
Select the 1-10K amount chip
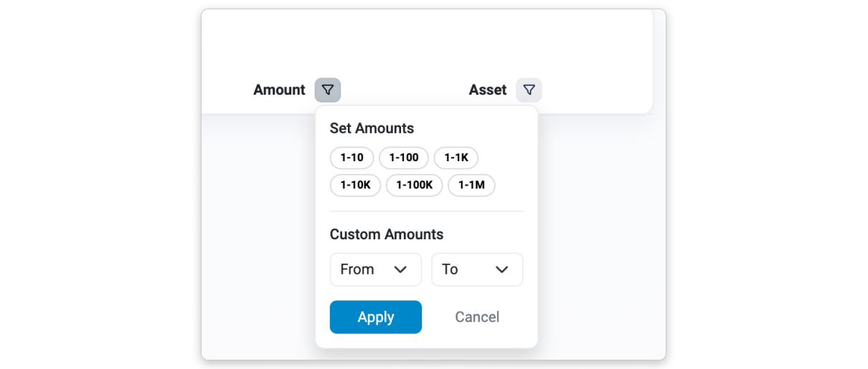coord(355,185)
